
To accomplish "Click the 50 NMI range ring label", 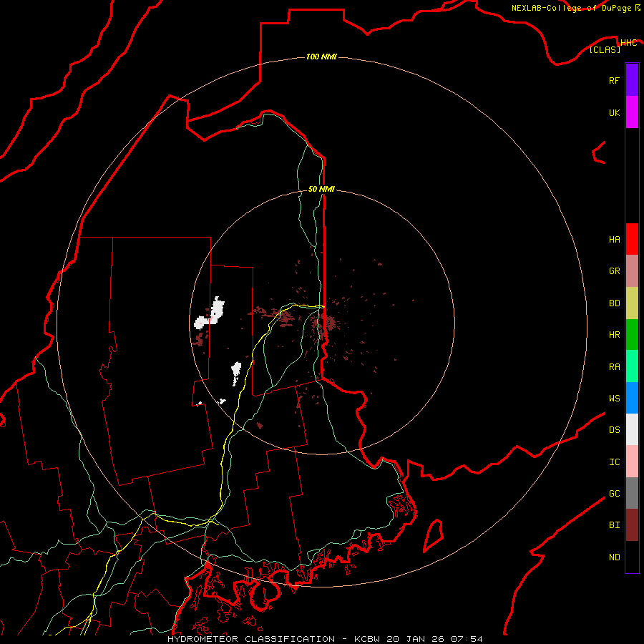I will 321,189.
